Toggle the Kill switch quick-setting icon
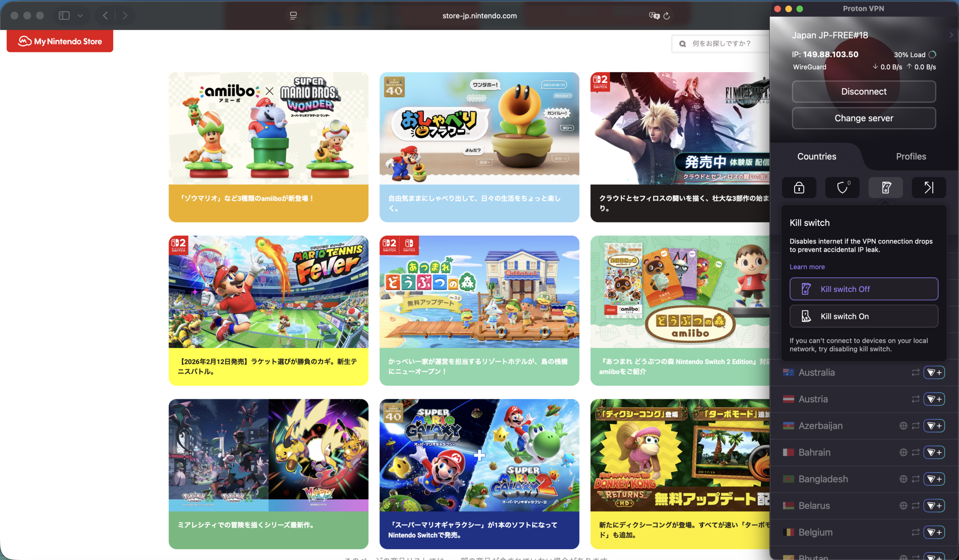The width and height of the screenshot is (959, 560). click(x=886, y=188)
